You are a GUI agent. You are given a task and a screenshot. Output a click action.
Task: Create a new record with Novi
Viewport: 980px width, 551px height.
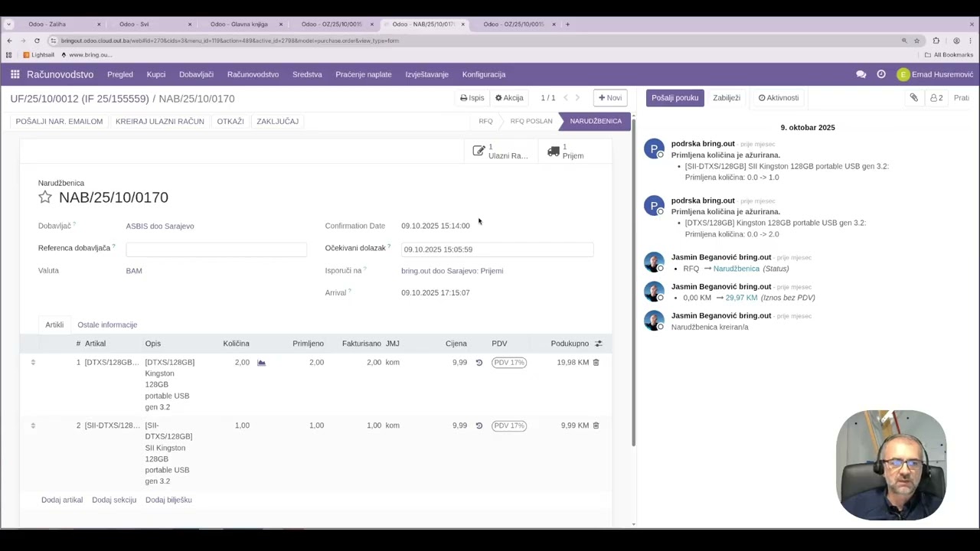pos(610,98)
